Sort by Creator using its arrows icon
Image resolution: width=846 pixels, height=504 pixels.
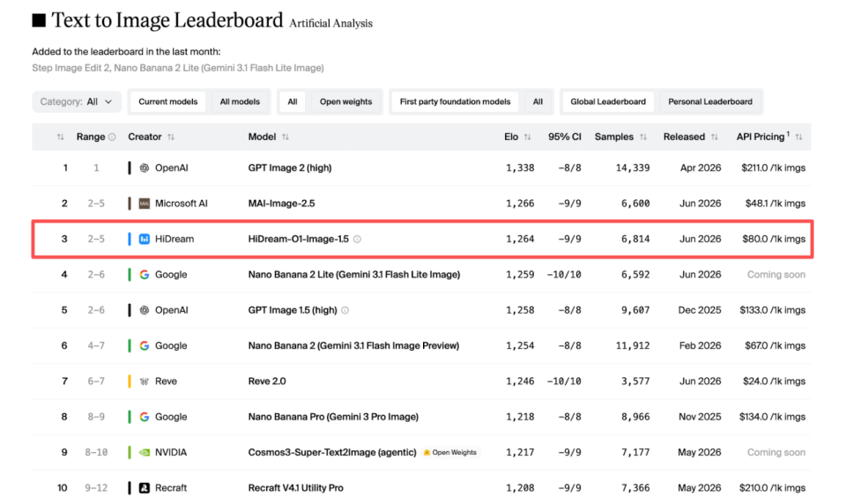(171, 137)
